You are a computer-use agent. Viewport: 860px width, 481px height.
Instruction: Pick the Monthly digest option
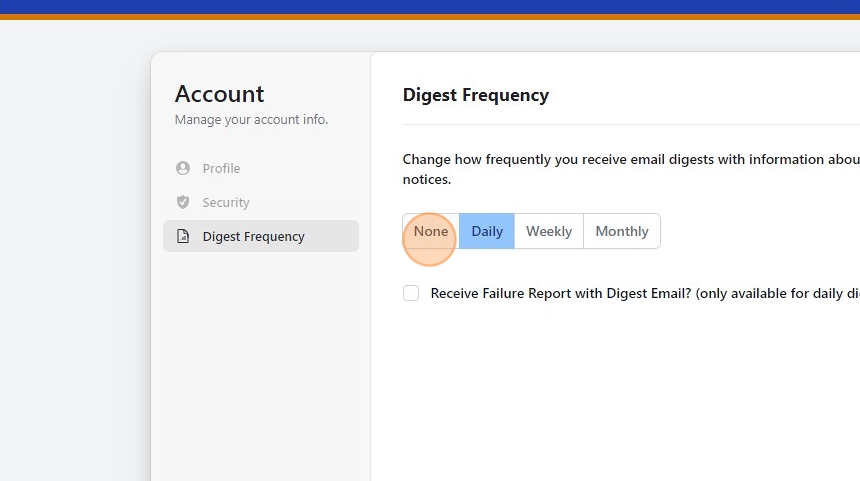[622, 231]
